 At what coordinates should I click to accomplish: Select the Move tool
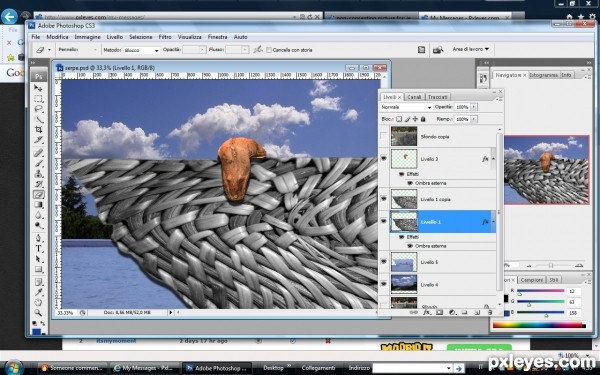pos(38,88)
